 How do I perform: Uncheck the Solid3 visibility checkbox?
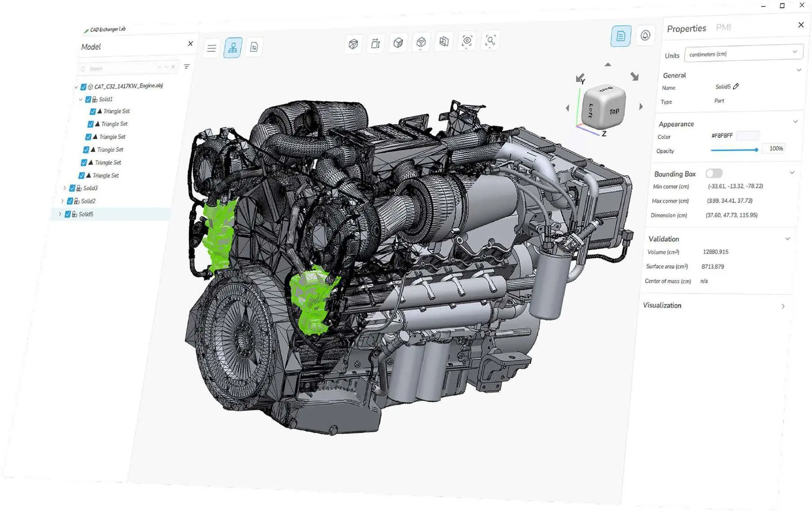[72, 188]
